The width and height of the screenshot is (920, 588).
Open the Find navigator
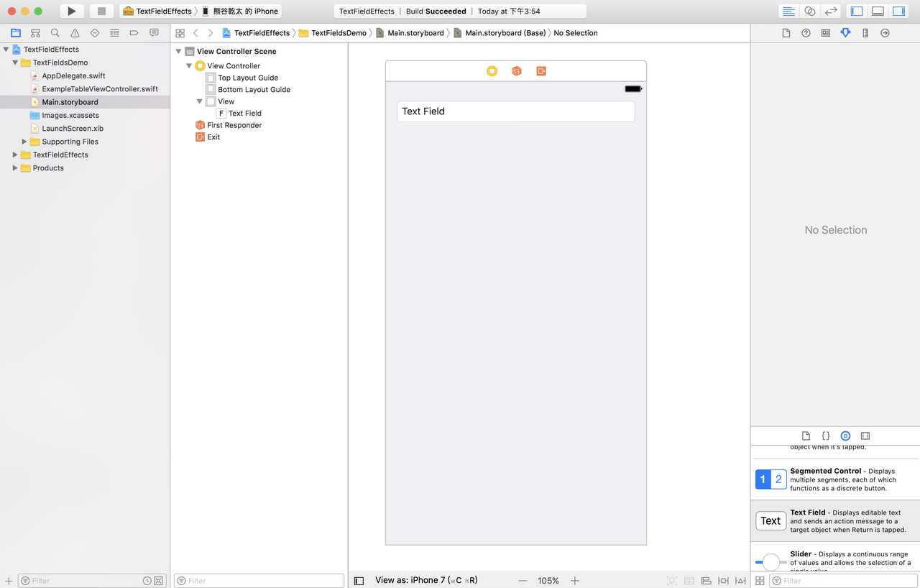[55, 32]
